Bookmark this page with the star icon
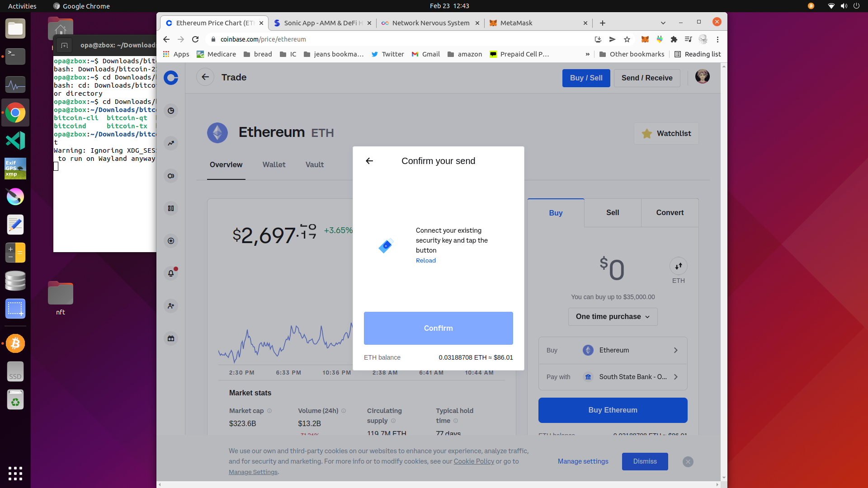Viewport: 868px width, 488px height. [x=627, y=39]
